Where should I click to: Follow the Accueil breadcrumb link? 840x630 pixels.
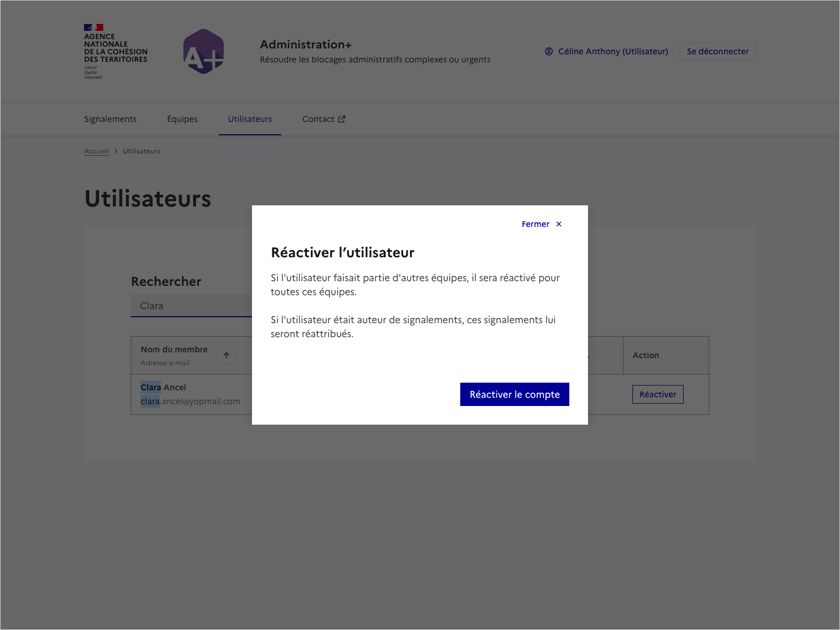pos(96,150)
